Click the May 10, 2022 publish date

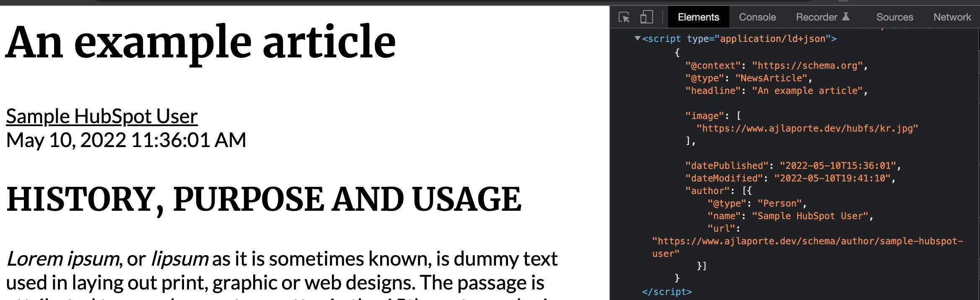tap(126, 140)
